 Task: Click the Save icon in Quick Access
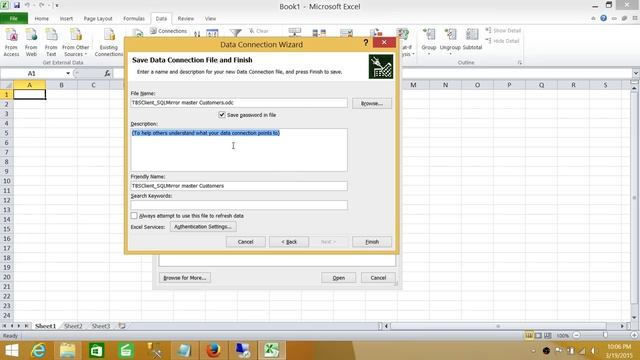click(17, 5)
